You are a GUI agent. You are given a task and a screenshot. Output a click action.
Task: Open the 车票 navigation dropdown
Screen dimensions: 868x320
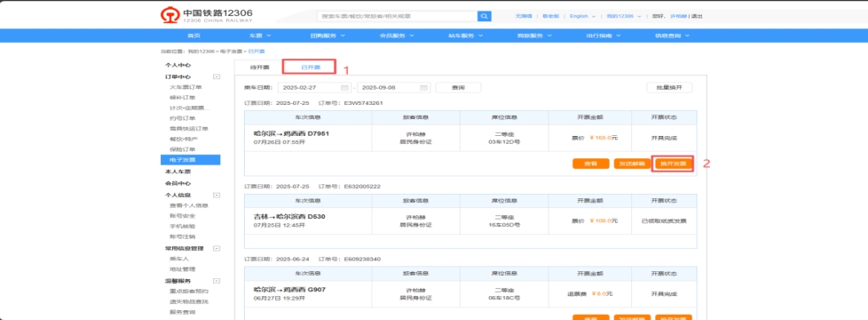(260, 36)
